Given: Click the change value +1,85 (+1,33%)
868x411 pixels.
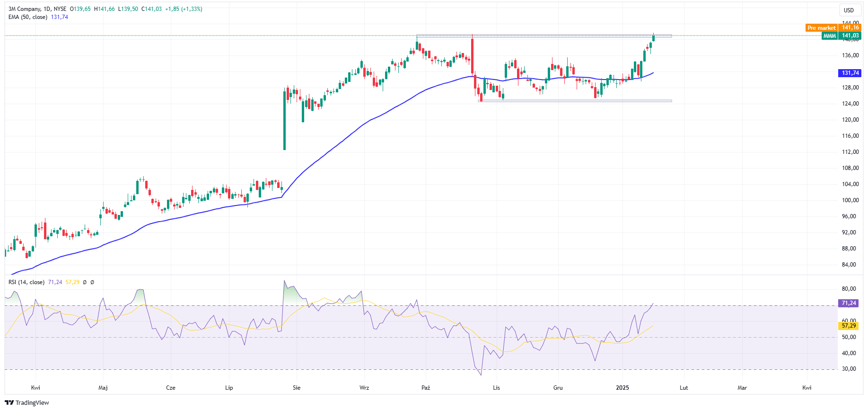Looking at the screenshot, I should pos(184,9).
